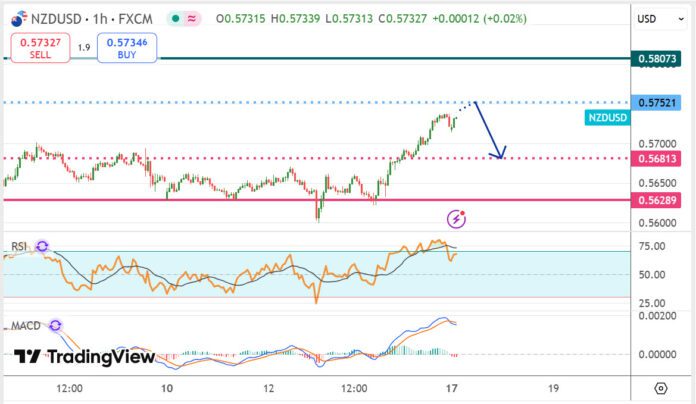The width and height of the screenshot is (696, 404).
Task: Click the TradingView logo
Action: pyautogui.click(x=84, y=356)
